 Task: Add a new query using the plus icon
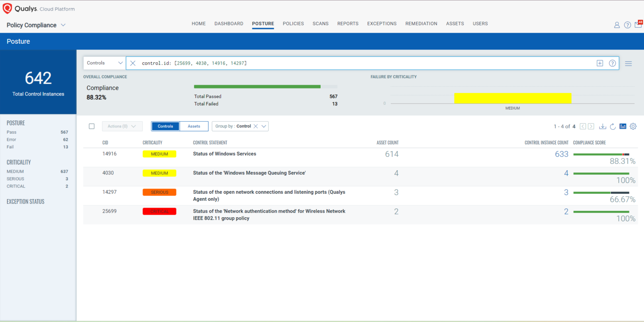[x=600, y=63]
